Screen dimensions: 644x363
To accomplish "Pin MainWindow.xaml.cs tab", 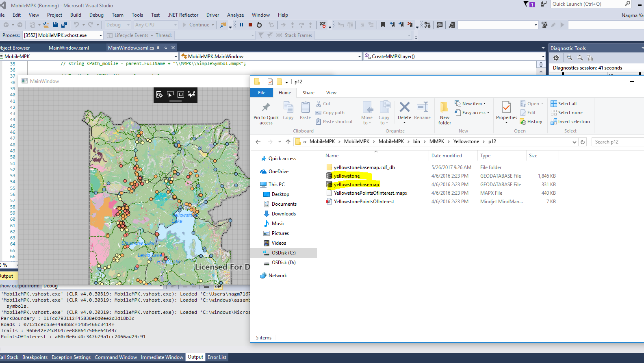I will tap(165, 48).
